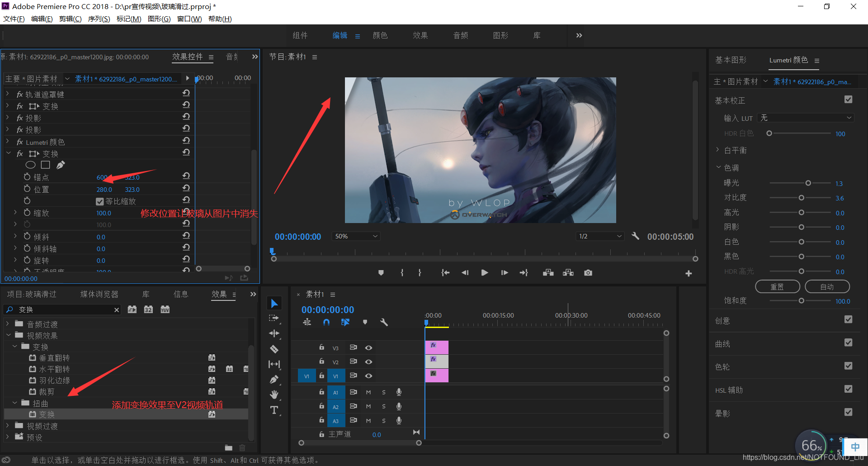868x466 pixels.
Task: Click effects search field containing 变换
Action: tap(63, 309)
